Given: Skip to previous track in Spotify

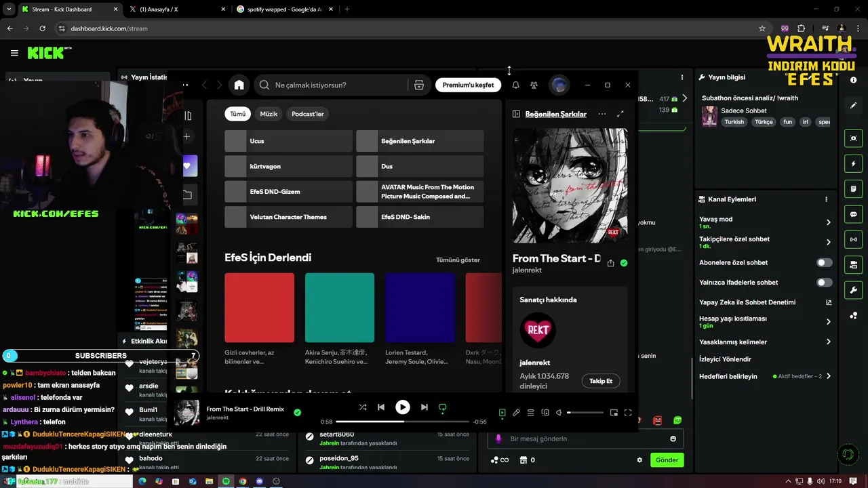Looking at the screenshot, I should pos(381,407).
